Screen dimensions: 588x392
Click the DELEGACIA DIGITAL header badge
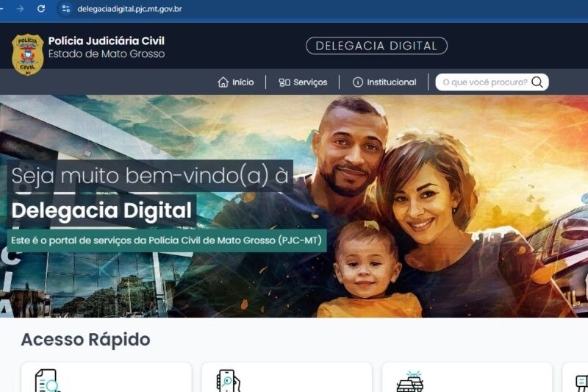[x=376, y=46]
